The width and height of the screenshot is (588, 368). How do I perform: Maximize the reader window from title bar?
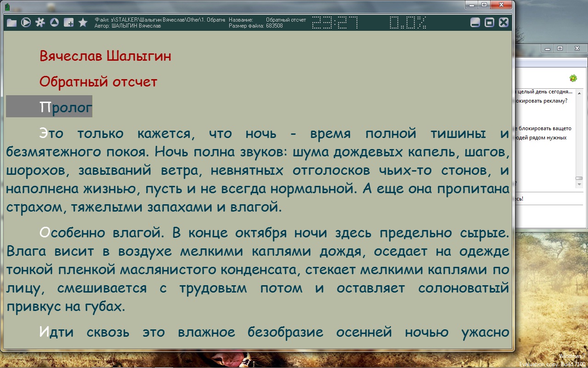(484, 5)
